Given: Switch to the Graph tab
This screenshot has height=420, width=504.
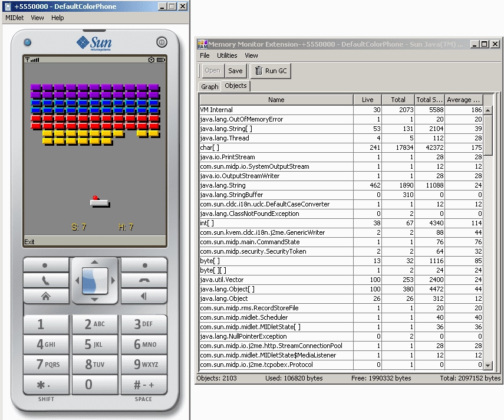Looking at the screenshot, I should tap(209, 86).
